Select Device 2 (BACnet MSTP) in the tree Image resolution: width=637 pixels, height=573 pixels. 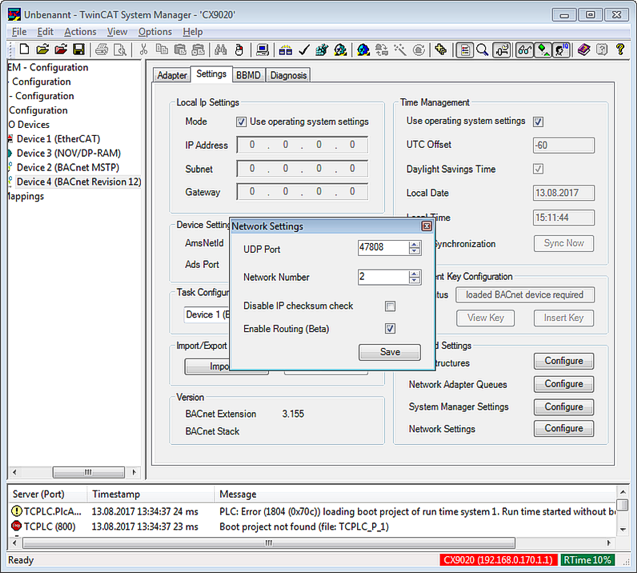[x=68, y=167]
